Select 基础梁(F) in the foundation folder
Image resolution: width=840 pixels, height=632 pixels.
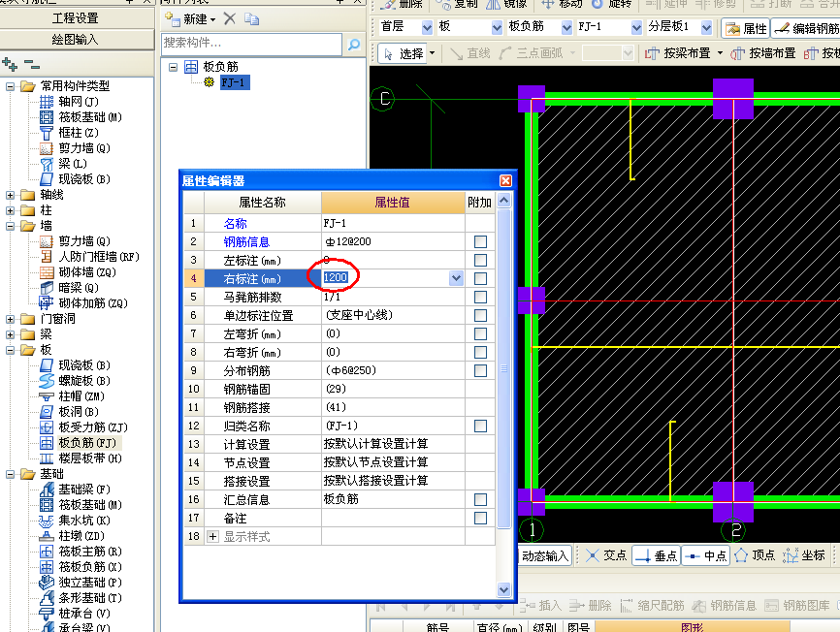click(84, 490)
